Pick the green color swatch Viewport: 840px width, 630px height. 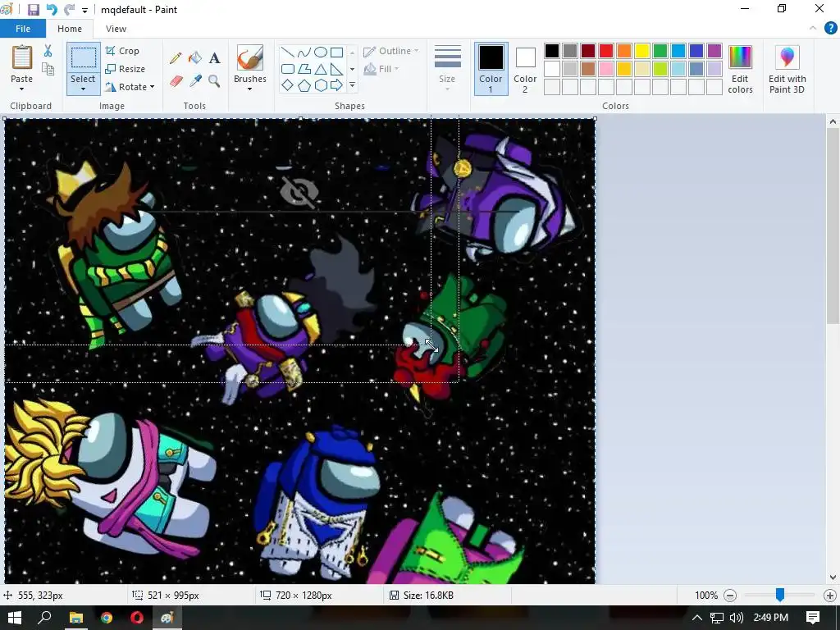tap(660, 51)
